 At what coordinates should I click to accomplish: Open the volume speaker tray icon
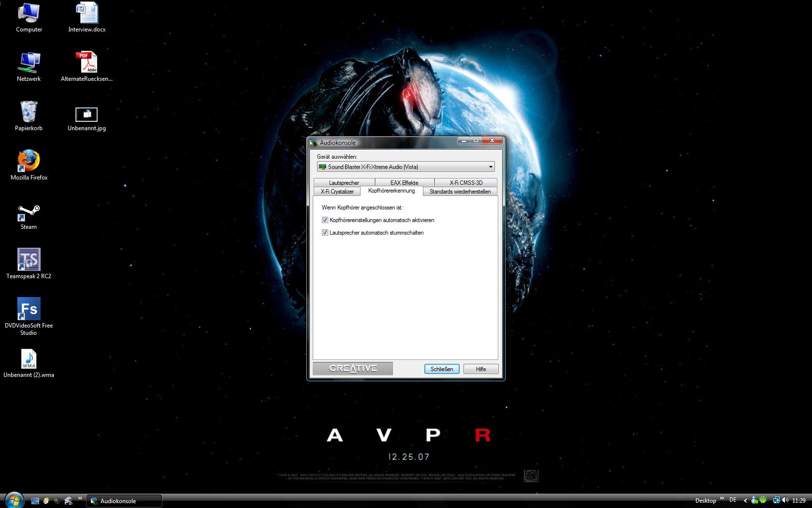tap(785, 500)
